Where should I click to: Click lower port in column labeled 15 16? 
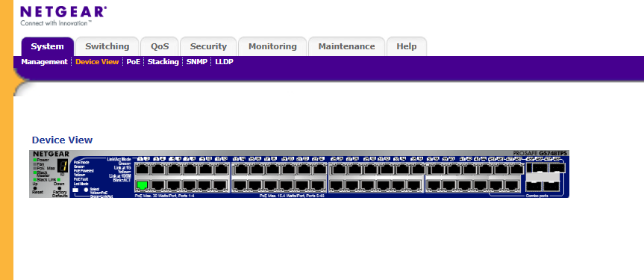point(255,185)
